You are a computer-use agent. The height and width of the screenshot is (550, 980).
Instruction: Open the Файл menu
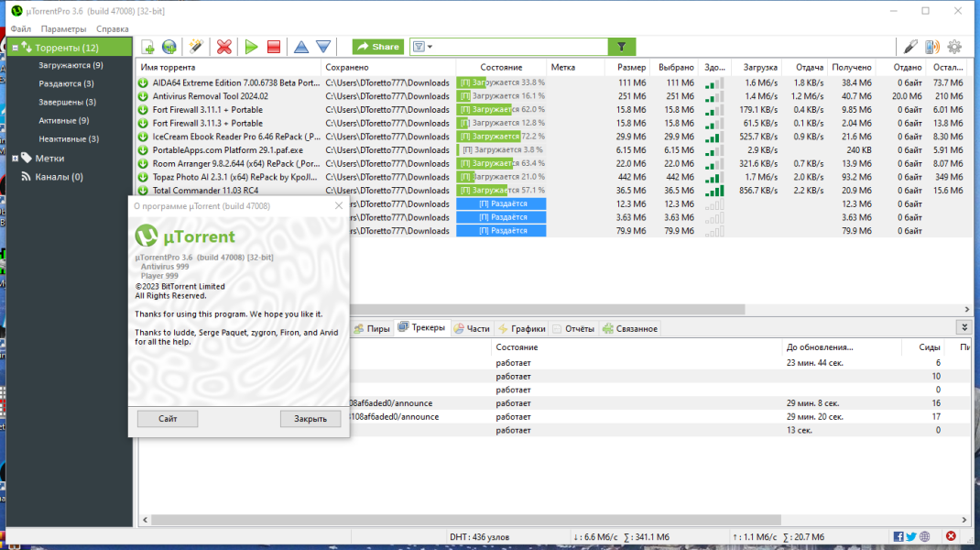[21, 28]
